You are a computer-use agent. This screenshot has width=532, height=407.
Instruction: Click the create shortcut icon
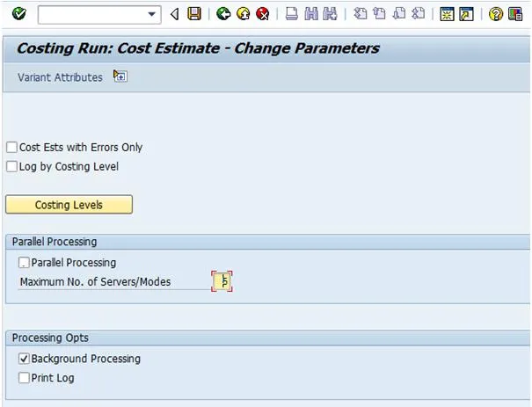[467, 14]
